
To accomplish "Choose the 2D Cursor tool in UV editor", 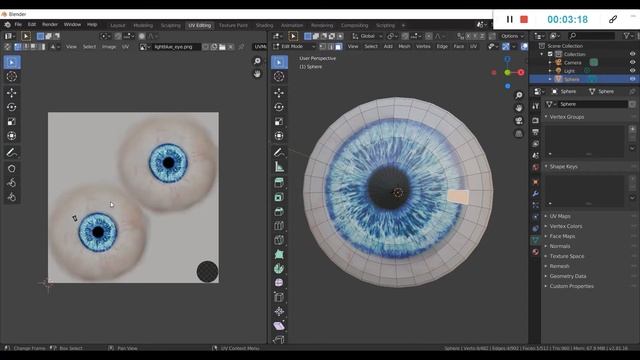I will pos(11,77).
